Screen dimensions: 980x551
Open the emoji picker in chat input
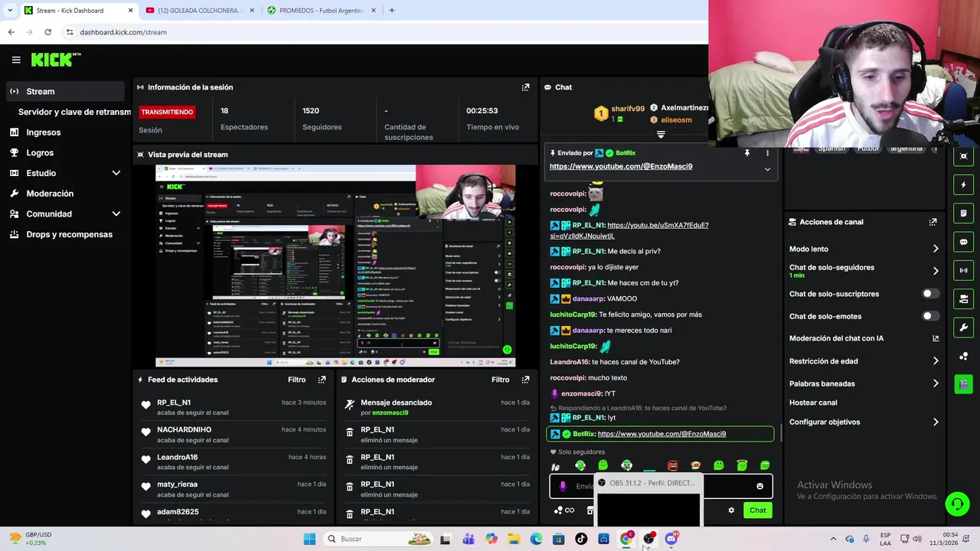coord(759,486)
